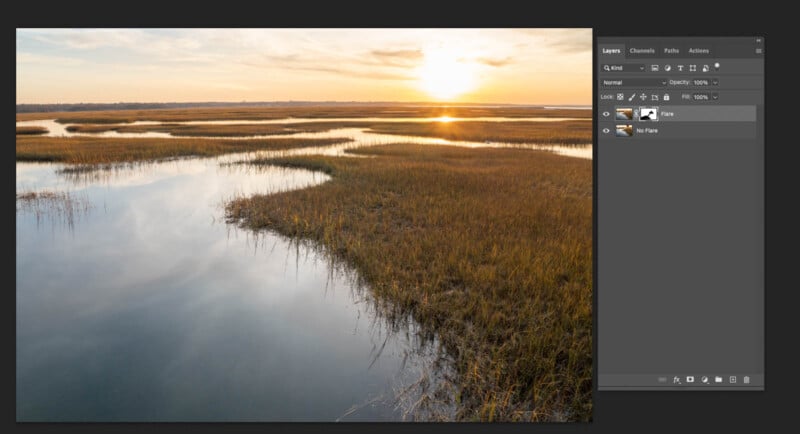Screen dimensions: 800x434
Task: Click the Fill percentage field
Action: [700, 97]
